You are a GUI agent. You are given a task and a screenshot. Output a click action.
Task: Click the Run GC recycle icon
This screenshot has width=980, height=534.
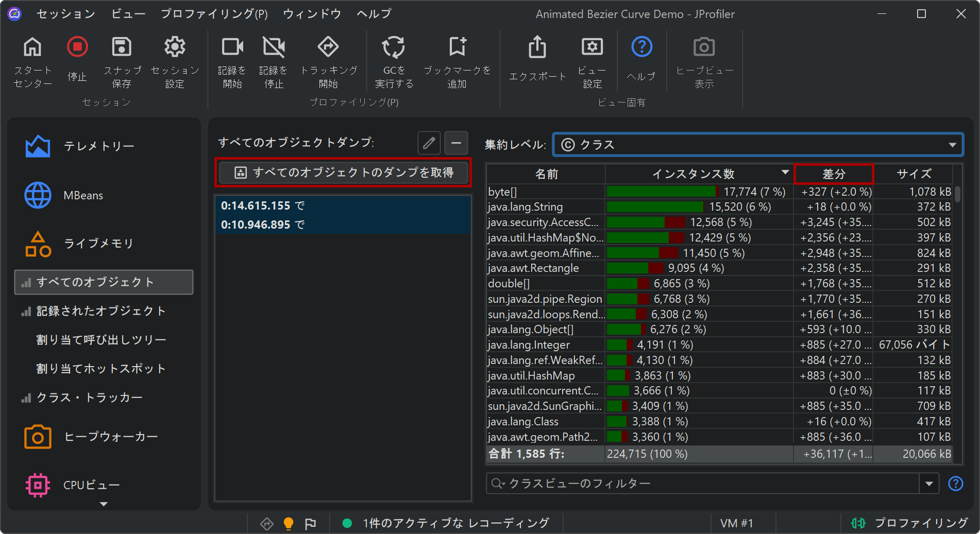(x=394, y=47)
